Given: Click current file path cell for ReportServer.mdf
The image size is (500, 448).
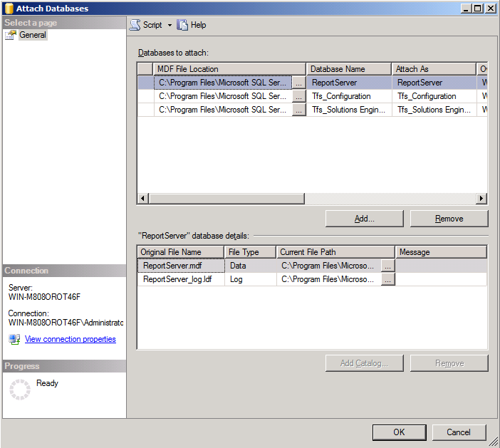Looking at the screenshot, I should (x=329, y=266).
